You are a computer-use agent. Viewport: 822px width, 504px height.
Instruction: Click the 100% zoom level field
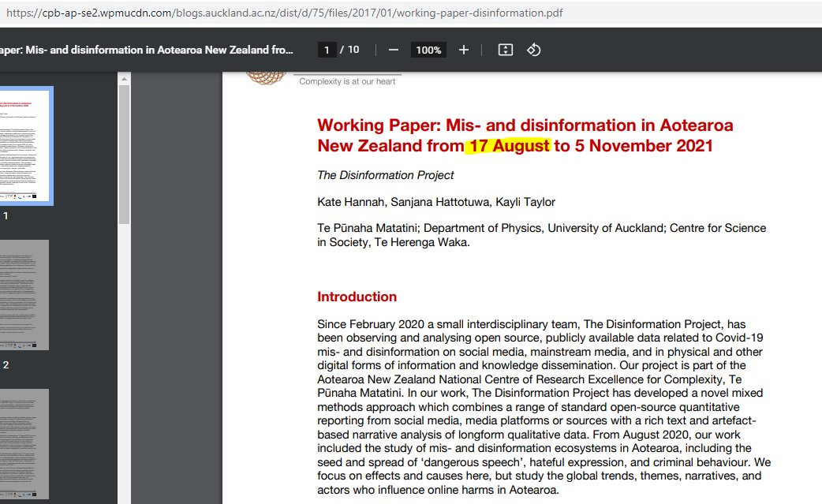coord(428,50)
